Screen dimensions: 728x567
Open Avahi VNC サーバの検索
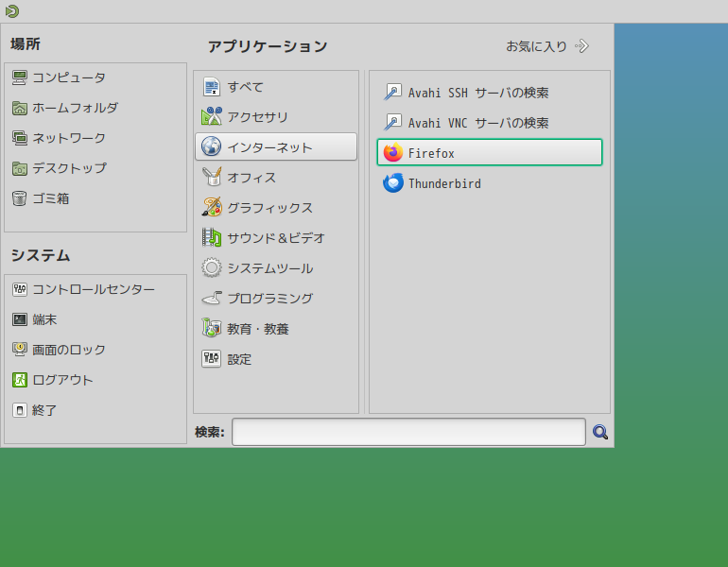tap(490, 123)
